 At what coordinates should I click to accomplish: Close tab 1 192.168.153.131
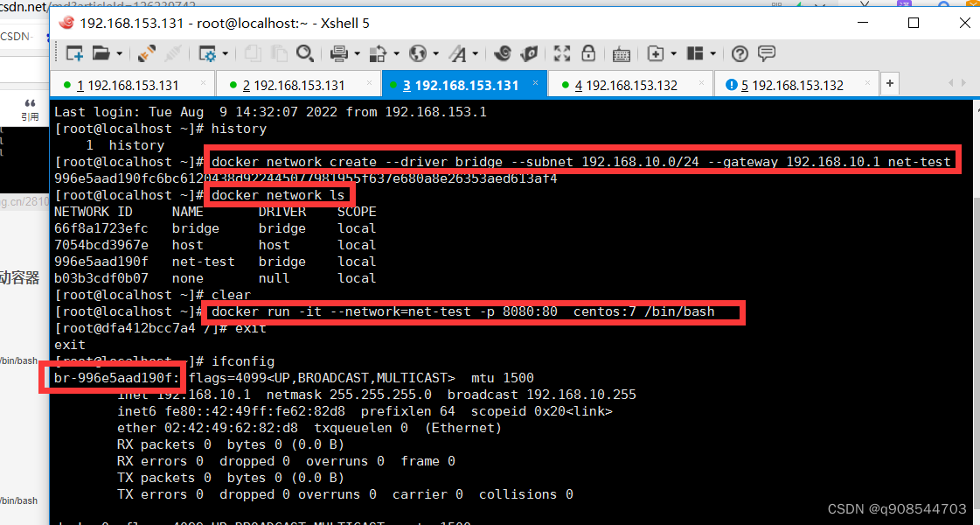click(203, 82)
